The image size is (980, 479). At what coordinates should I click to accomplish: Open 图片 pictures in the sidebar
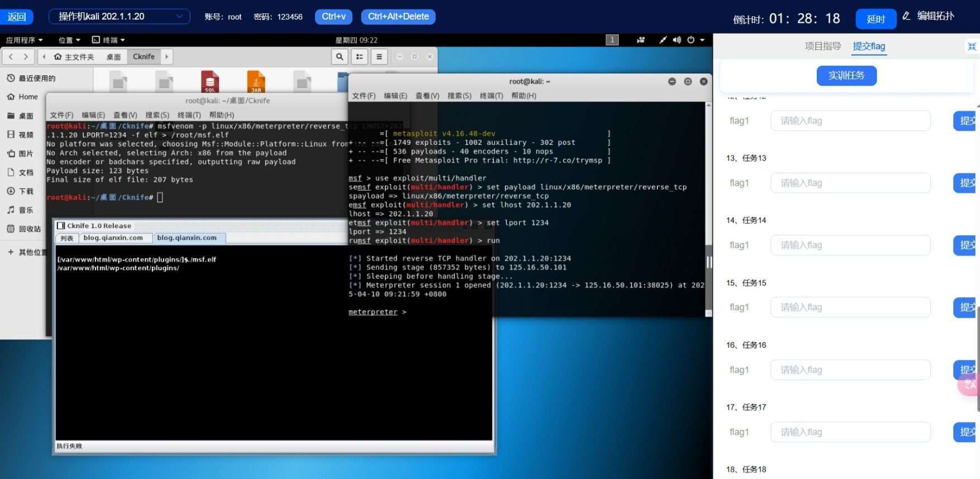pos(21,153)
